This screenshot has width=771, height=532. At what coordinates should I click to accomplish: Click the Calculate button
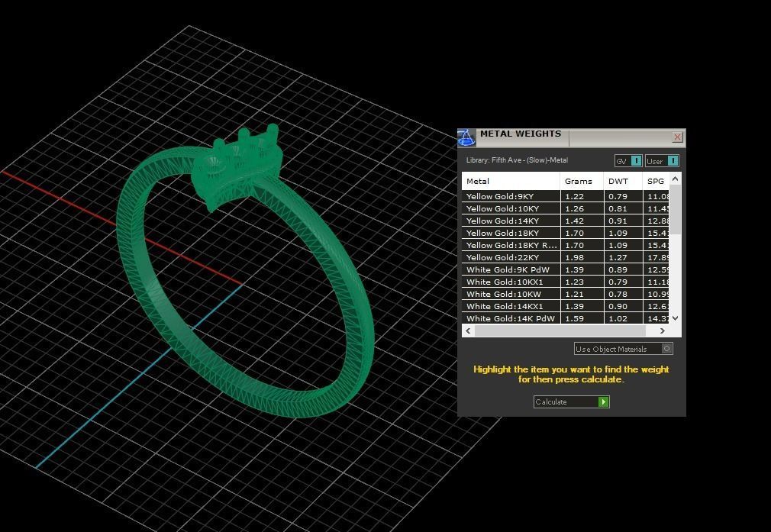[x=571, y=401]
